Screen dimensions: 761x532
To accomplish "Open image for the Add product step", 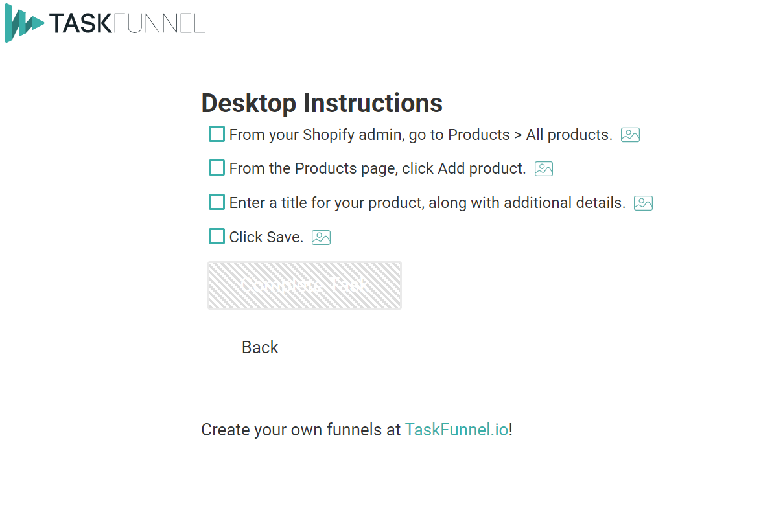I will 544,169.
